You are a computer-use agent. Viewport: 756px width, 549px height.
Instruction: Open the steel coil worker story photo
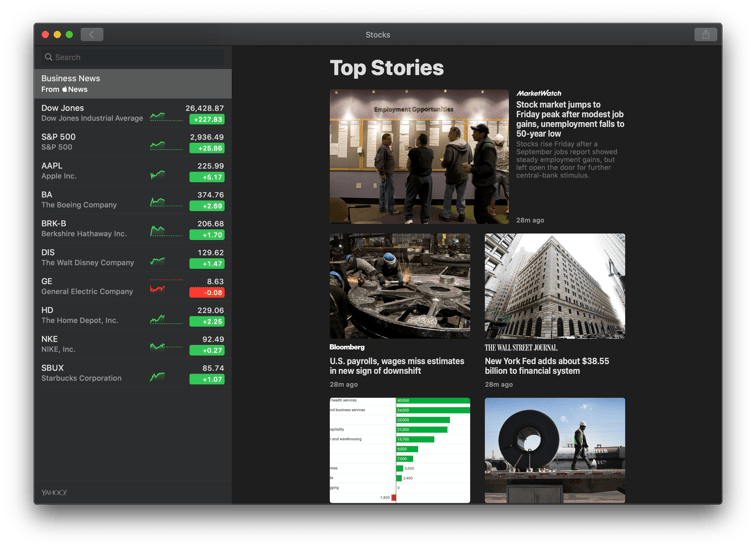click(555, 451)
